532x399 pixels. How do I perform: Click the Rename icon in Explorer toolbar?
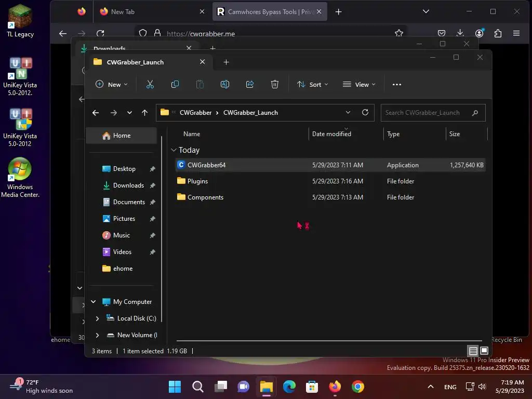tap(225, 85)
